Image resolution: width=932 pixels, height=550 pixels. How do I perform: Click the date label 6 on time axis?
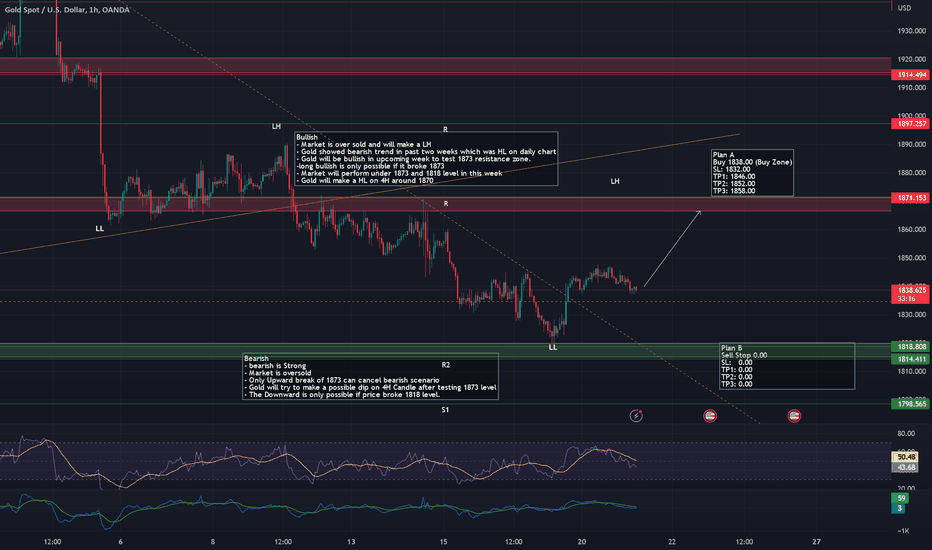point(121,542)
